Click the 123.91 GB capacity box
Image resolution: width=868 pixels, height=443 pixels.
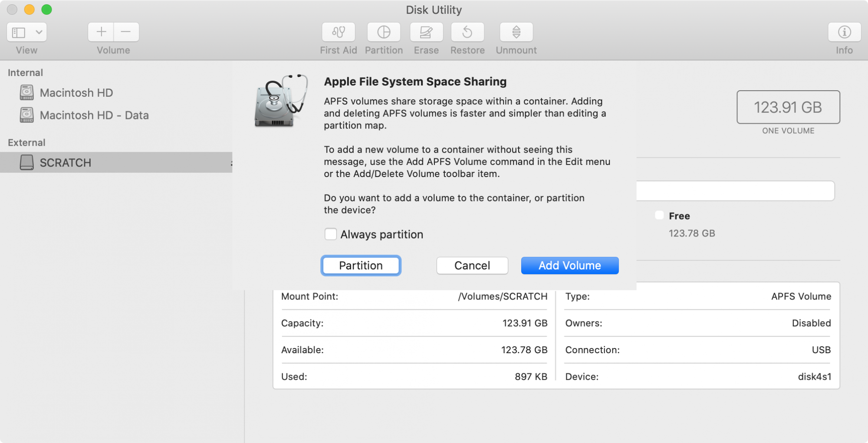coord(788,107)
